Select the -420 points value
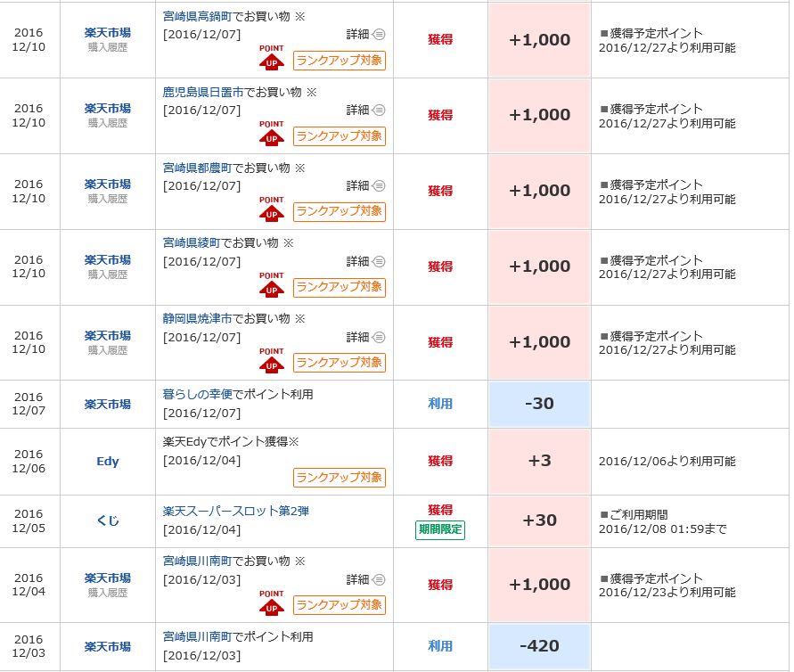Image resolution: width=794 pixels, height=672 pixels. click(539, 646)
